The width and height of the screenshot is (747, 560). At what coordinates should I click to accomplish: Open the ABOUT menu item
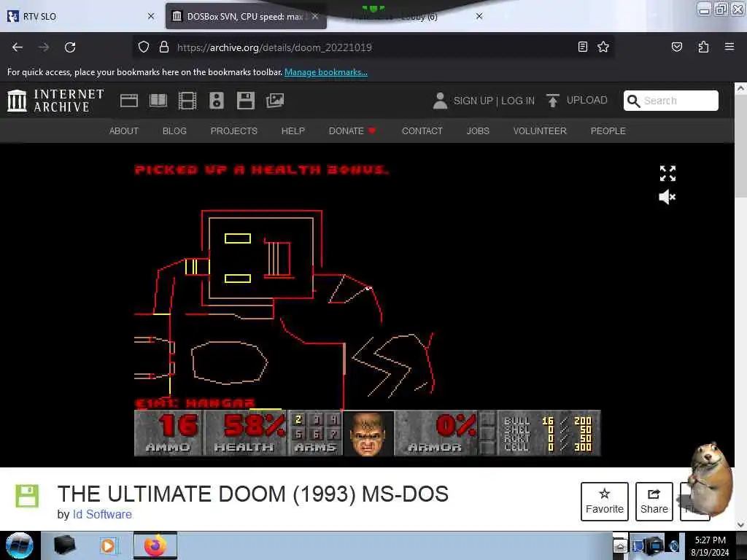pyautogui.click(x=124, y=131)
